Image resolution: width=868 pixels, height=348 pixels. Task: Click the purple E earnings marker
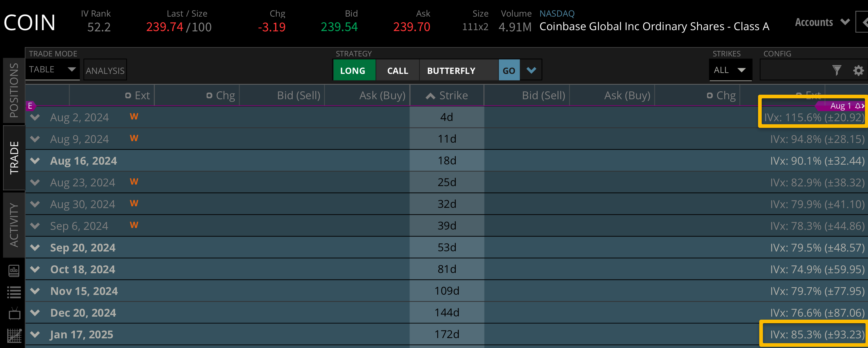click(30, 106)
